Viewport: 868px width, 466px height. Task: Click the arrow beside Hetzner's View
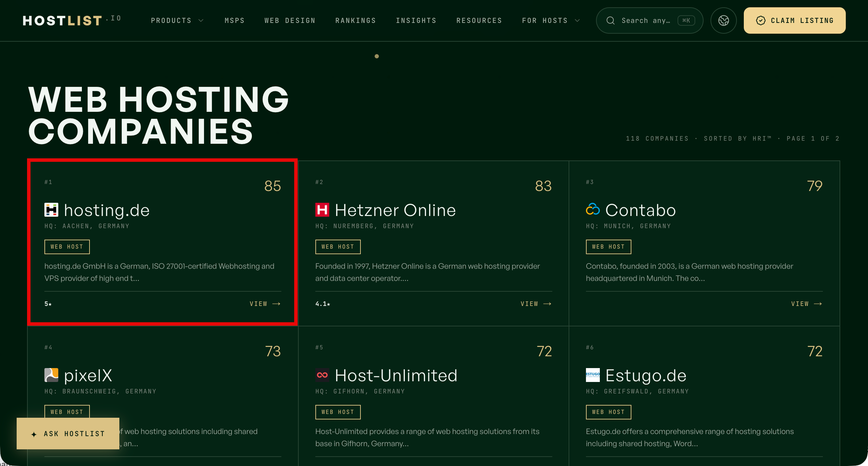[x=547, y=304]
